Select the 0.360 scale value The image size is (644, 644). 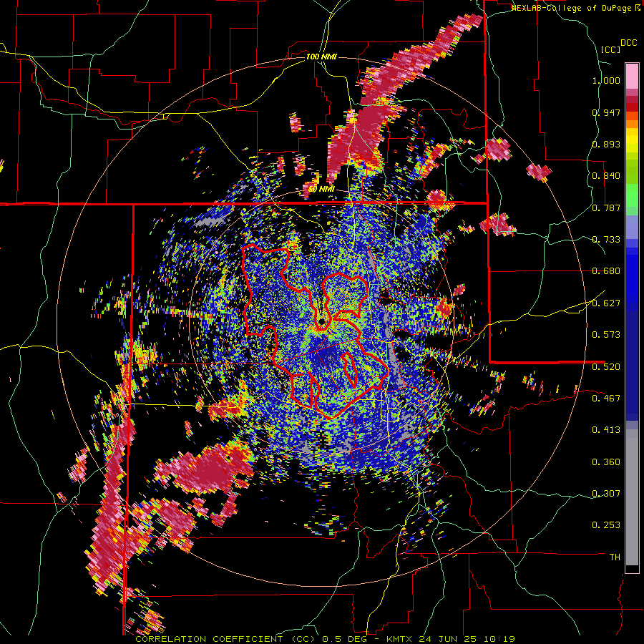(606, 462)
